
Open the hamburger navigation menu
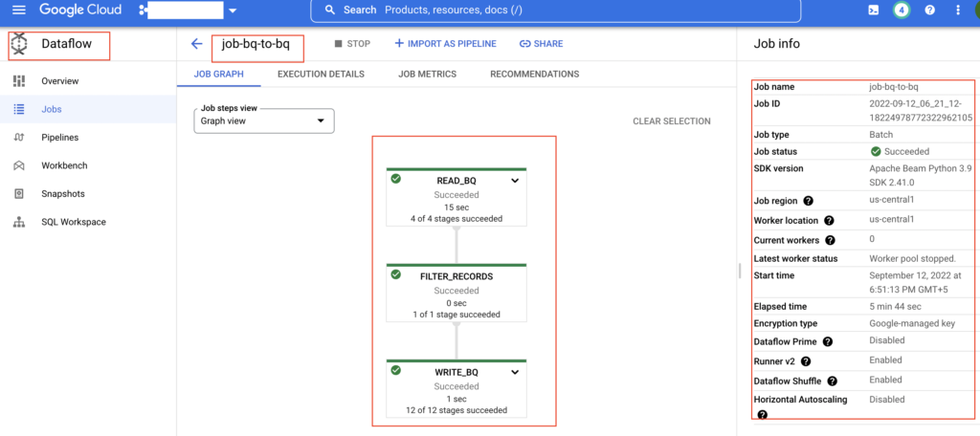tap(19, 10)
